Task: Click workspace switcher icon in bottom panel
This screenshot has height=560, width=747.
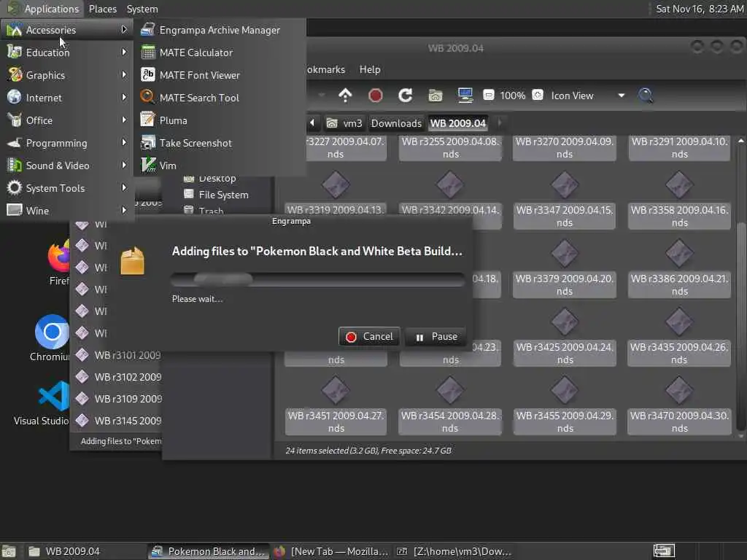Action: (664, 551)
